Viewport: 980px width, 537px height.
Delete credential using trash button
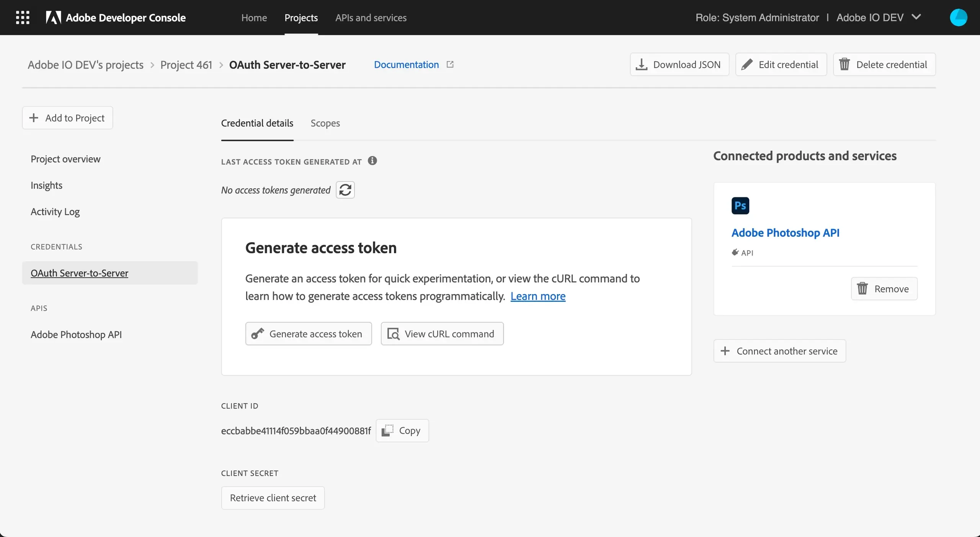884,65
